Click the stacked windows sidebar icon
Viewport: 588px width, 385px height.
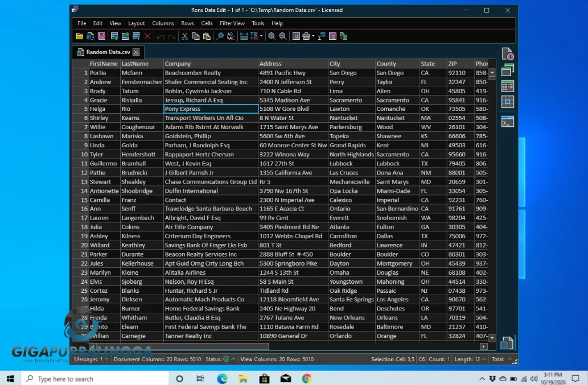pos(507,70)
